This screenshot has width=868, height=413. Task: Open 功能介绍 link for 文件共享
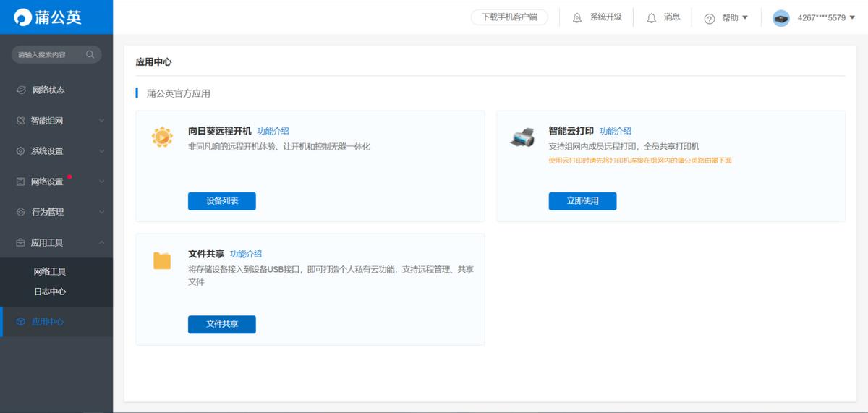[x=246, y=254]
